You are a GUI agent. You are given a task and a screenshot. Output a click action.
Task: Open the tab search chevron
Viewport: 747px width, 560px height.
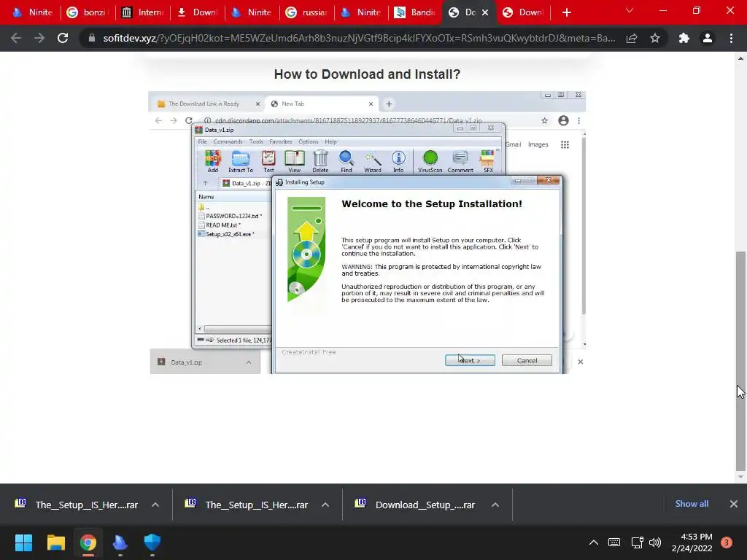pos(630,10)
